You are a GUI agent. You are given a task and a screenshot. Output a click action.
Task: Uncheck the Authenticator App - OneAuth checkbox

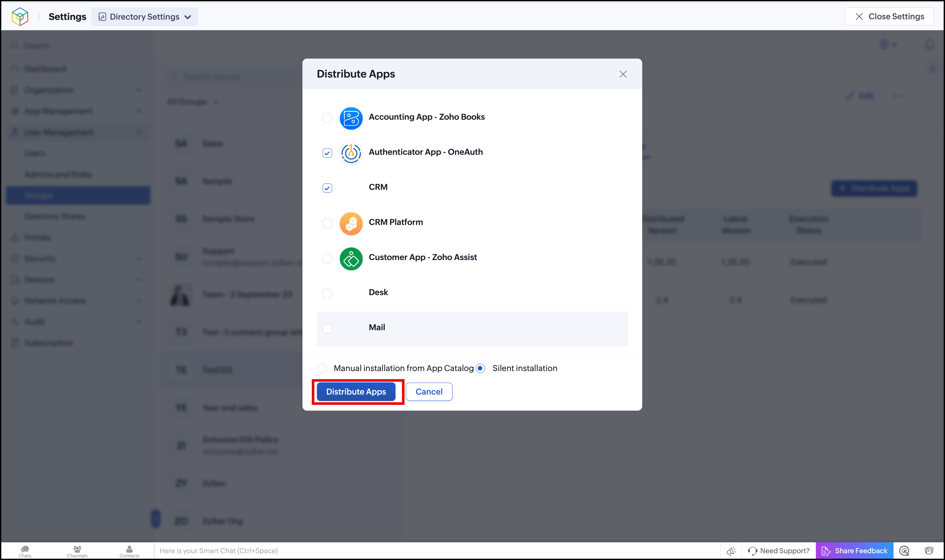[x=327, y=153]
